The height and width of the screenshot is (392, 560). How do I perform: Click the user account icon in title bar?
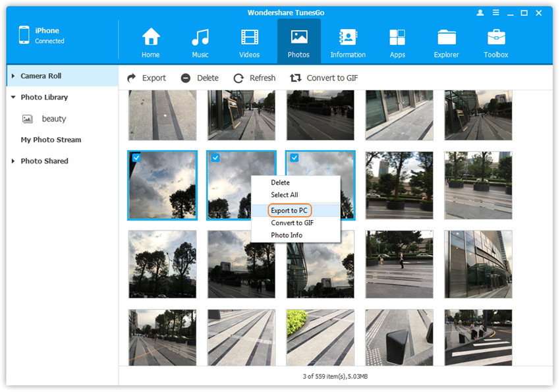coord(479,13)
